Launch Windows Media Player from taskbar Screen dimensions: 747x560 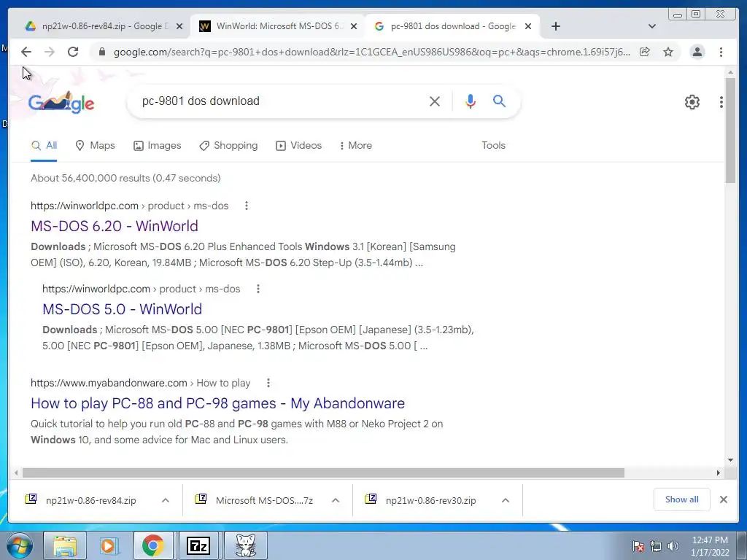tap(109, 545)
